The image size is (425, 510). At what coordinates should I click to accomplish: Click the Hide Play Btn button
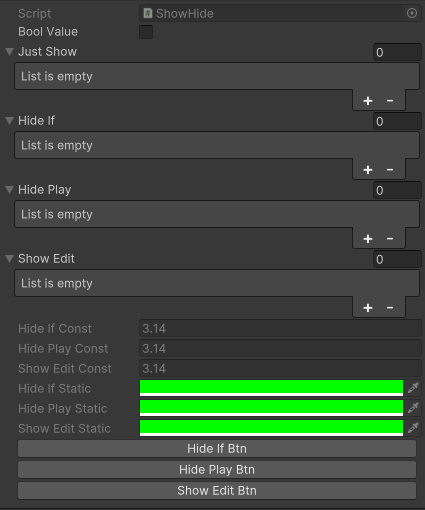click(217, 470)
